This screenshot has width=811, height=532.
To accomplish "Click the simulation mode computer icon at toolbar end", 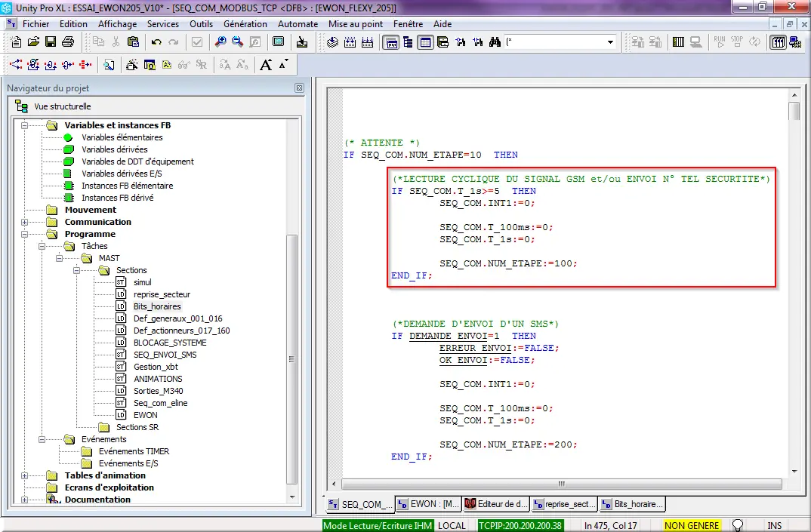I will (x=795, y=42).
